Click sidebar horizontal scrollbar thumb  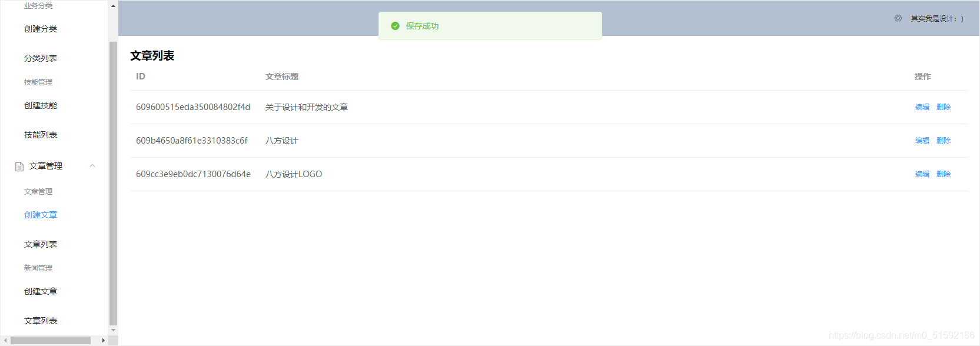point(51,340)
